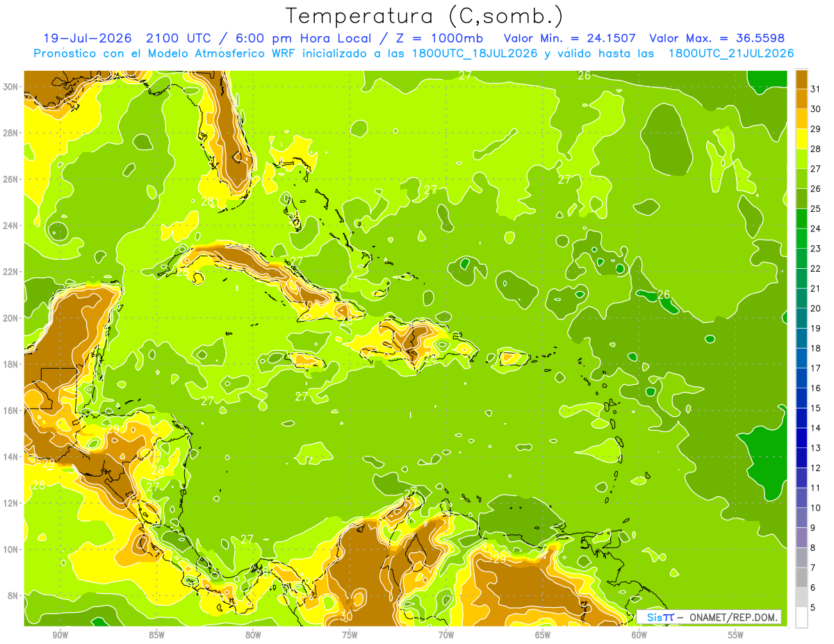The image size is (834, 644).
Task: Click the "14N" latitude axis label
Action: 10,457
